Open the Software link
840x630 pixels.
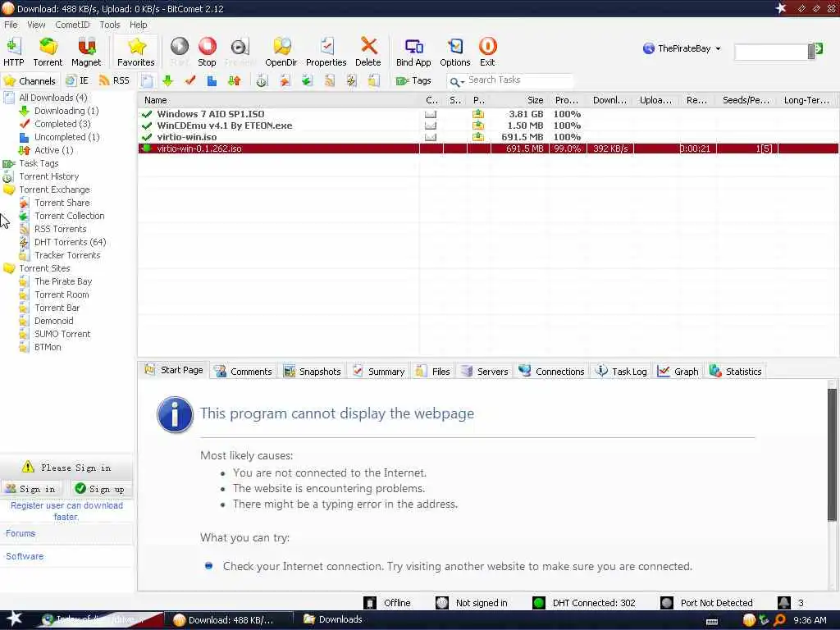tap(25, 556)
